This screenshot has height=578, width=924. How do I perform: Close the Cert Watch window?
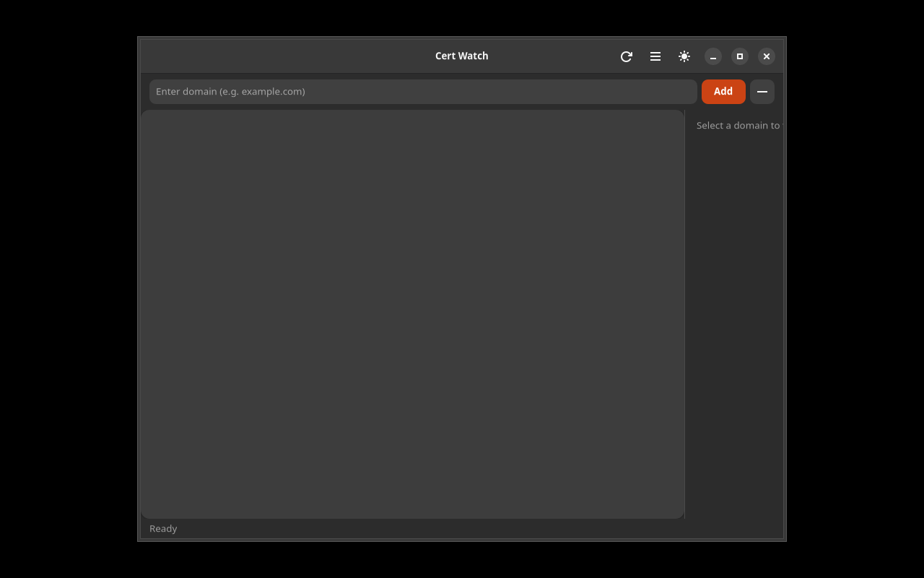(767, 56)
